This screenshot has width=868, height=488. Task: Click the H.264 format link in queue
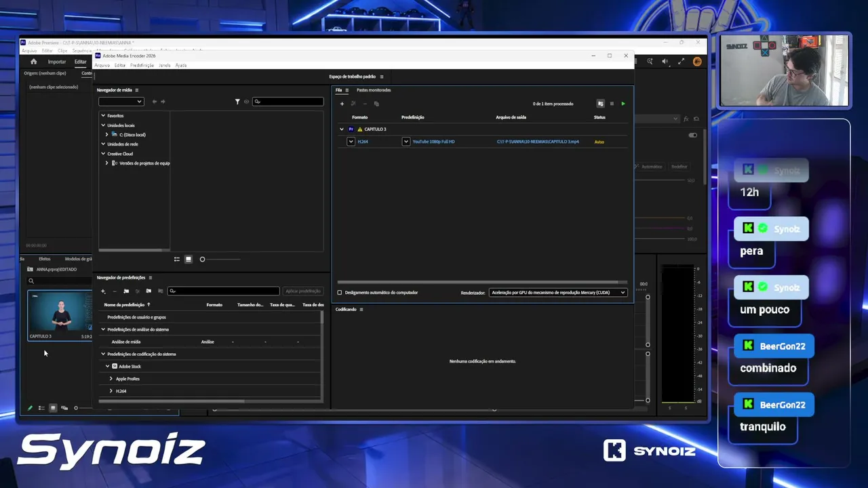(x=363, y=142)
